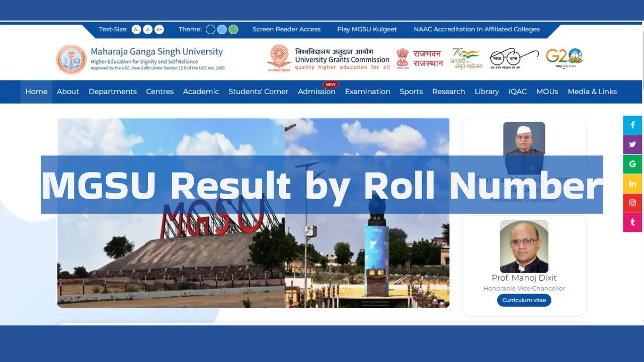
Task: Open the Google social sidebar icon
Action: tap(632, 164)
